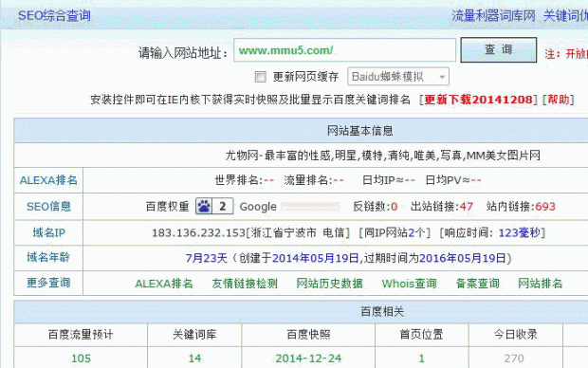Click the 百度快照 date 2014-12-24
The width and height of the screenshot is (588, 368).
(308, 359)
